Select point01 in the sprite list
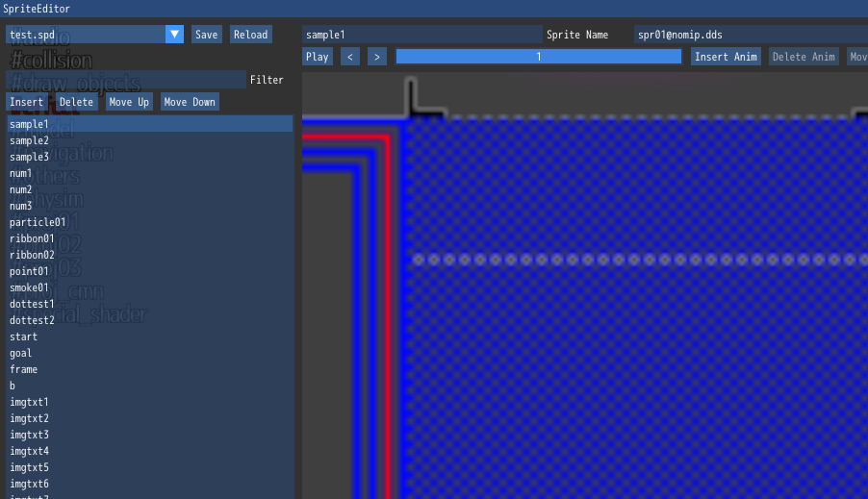Image resolution: width=868 pixels, height=499 pixels. (x=149, y=271)
